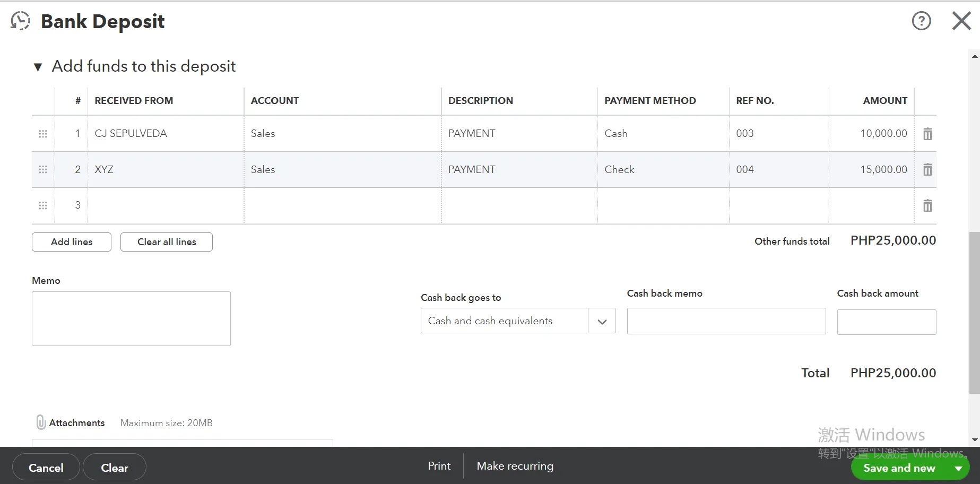Click Print in the bottom bar
This screenshot has width=980, height=484.
[x=439, y=466]
